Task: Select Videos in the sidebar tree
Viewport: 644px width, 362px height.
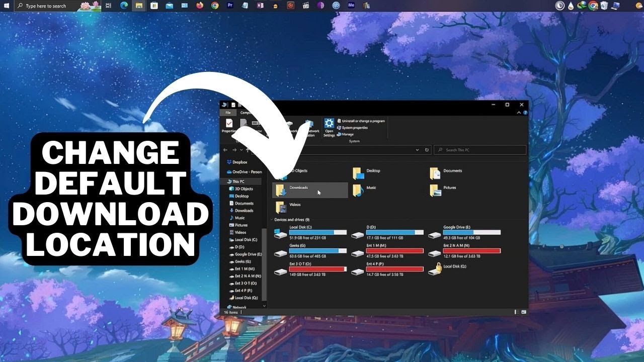Action: coord(237,232)
